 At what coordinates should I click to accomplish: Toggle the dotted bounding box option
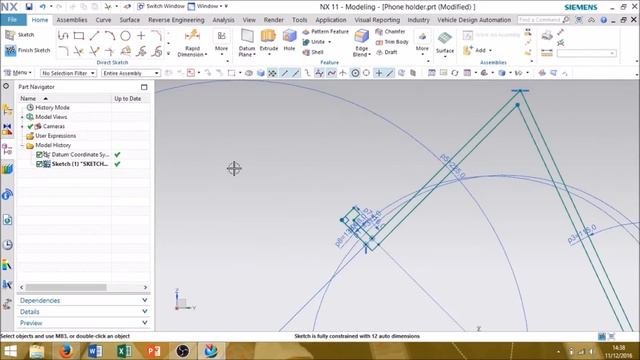tap(231, 73)
